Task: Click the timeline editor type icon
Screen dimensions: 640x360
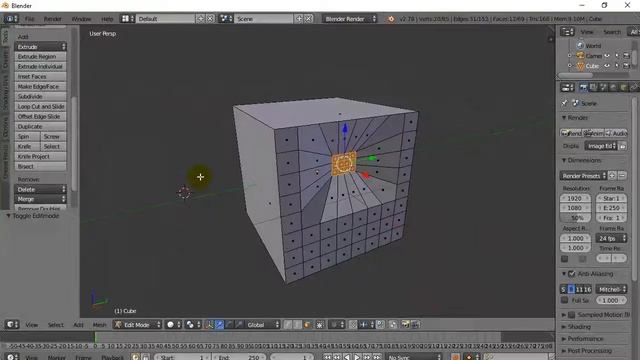Action: [11, 357]
